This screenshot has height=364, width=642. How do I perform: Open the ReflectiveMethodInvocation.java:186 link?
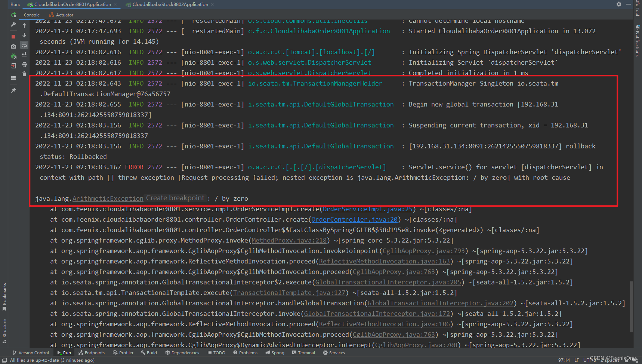(x=384, y=324)
